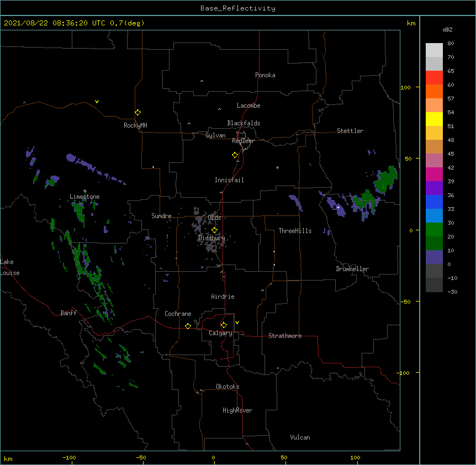
Task: Click the Sundre label
Action: tap(161, 216)
